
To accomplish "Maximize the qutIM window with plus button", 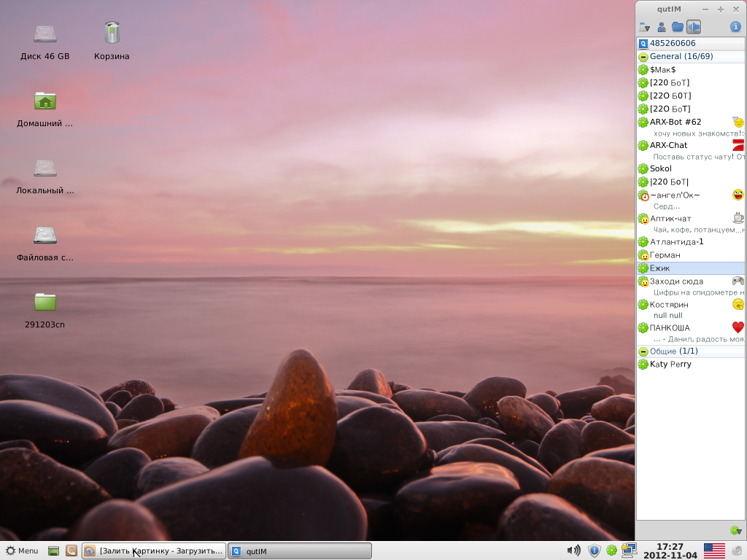I will [x=721, y=9].
